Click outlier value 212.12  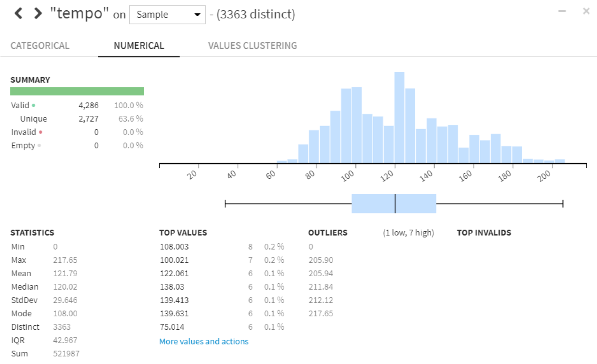321,300
